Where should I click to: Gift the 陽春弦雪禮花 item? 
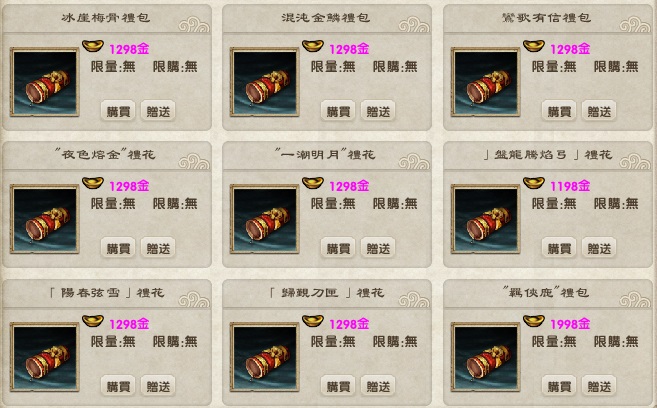pos(158,386)
